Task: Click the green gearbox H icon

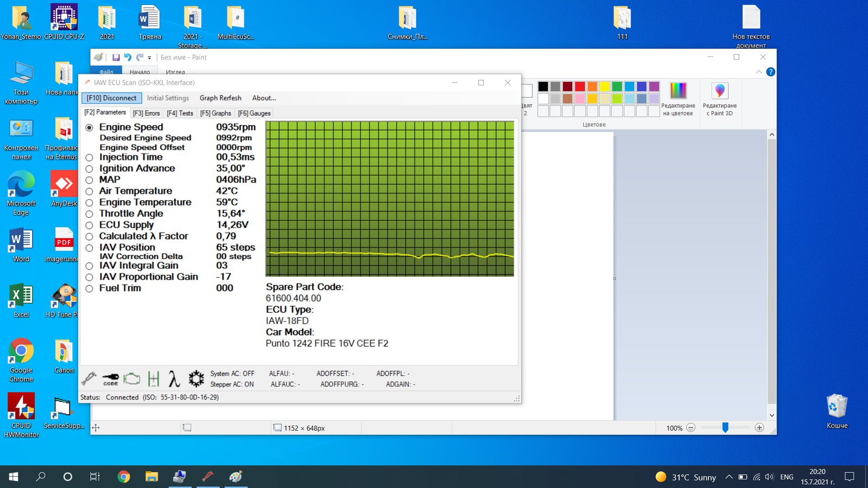Action: pos(154,378)
